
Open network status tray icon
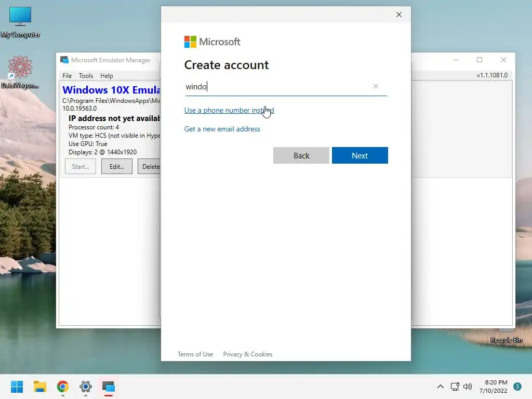[455, 387]
